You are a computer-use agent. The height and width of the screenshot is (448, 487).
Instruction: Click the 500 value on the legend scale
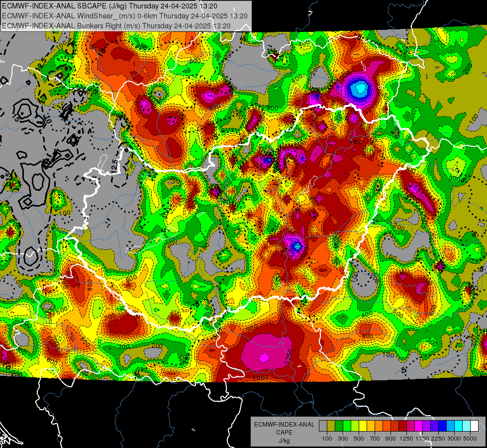click(x=359, y=439)
